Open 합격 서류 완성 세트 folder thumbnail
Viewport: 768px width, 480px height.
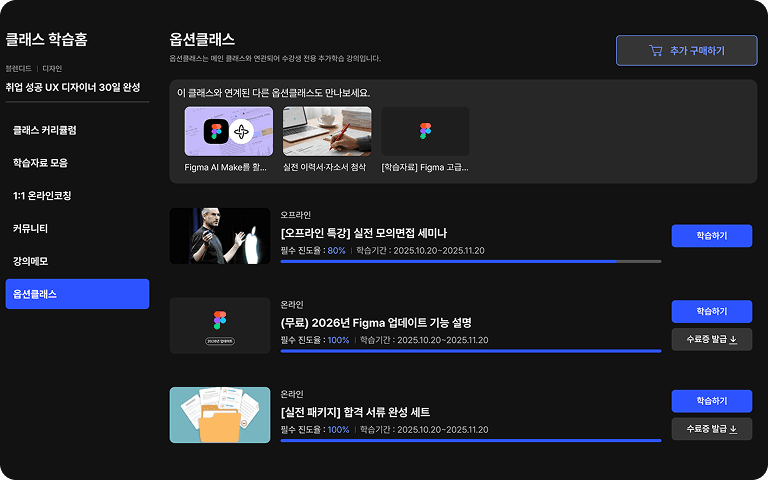click(x=220, y=415)
